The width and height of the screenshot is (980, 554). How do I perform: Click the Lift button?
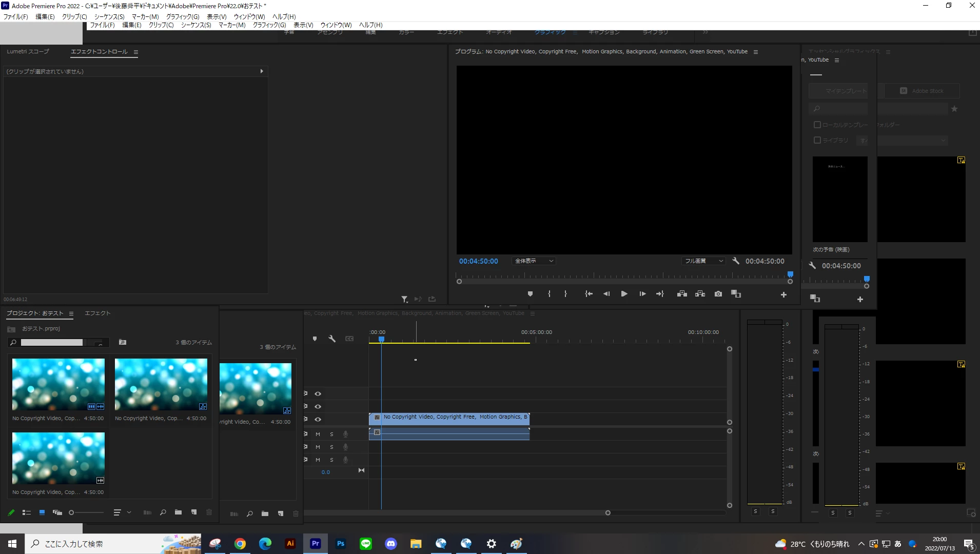tap(682, 294)
